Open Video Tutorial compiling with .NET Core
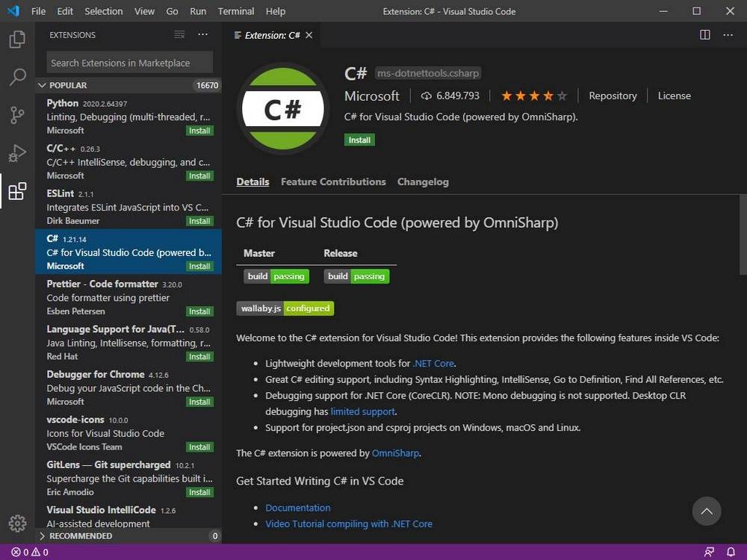Screen dimensions: 747x560 tap(349, 524)
